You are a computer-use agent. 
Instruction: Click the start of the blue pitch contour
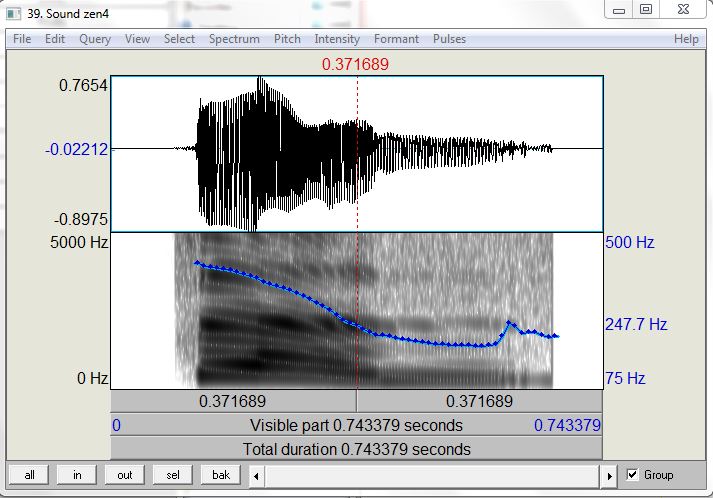coord(197,262)
